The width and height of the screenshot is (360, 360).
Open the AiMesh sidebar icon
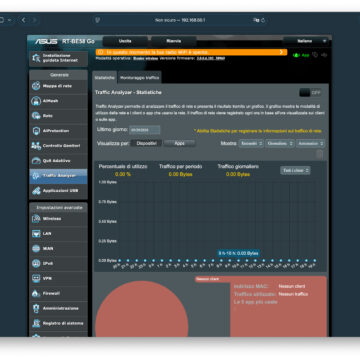pos(36,101)
